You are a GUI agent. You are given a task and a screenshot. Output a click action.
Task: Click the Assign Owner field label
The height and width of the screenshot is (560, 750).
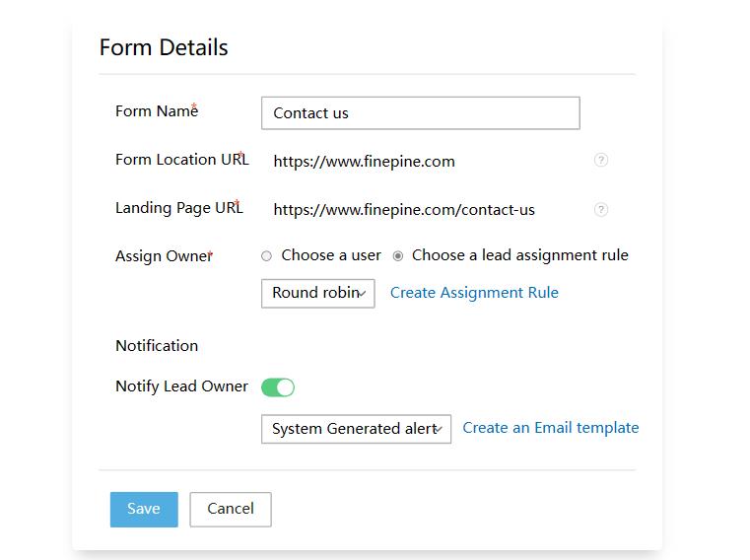coord(163,256)
